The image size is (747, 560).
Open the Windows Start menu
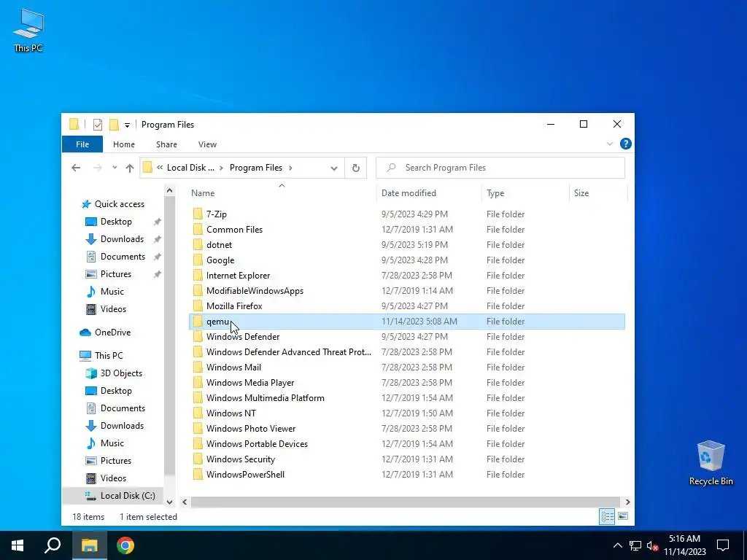pyautogui.click(x=18, y=545)
